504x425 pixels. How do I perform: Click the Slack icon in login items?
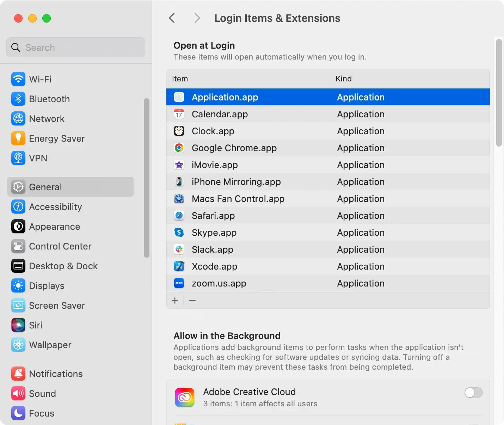(x=179, y=249)
